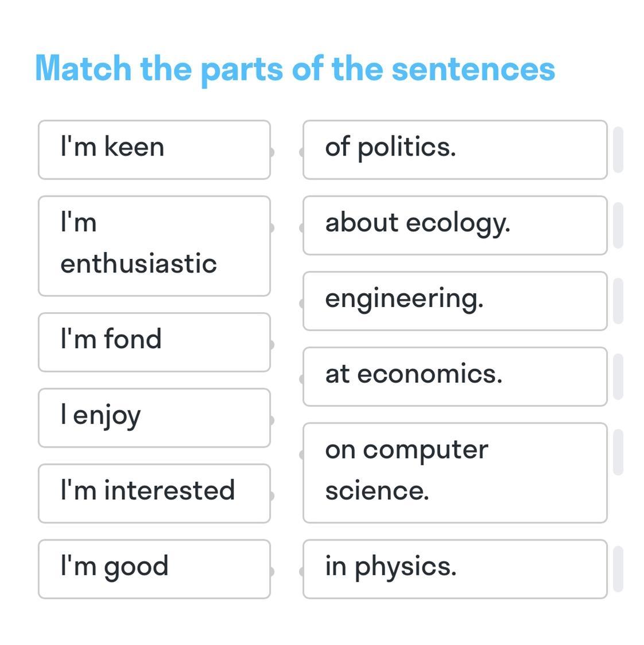
Task: Click the drag handle next to "engineering."
Action: click(x=618, y=301)
